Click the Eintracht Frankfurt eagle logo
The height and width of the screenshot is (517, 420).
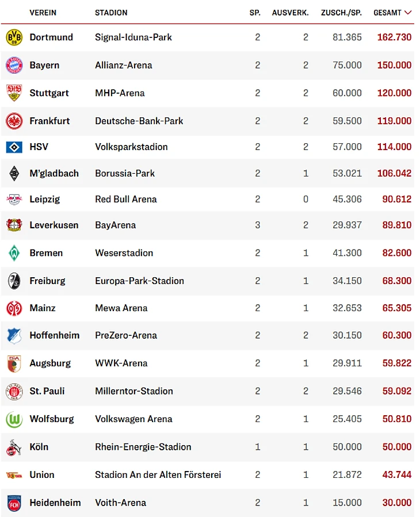(x=14, y=121)
